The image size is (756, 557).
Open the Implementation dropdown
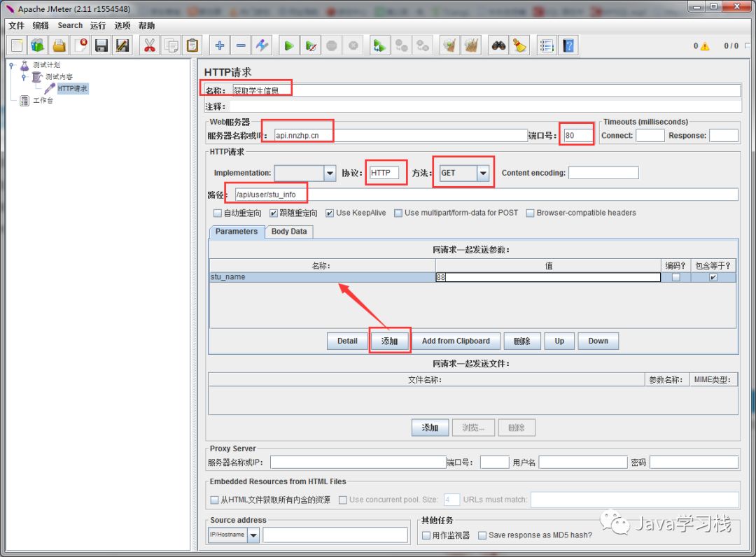[x=330, y=173]
